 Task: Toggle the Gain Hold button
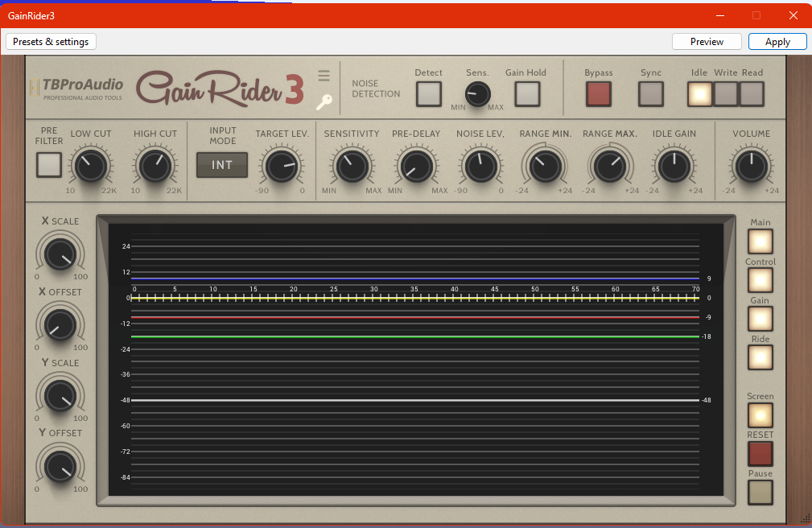click(x=527, y=94)
